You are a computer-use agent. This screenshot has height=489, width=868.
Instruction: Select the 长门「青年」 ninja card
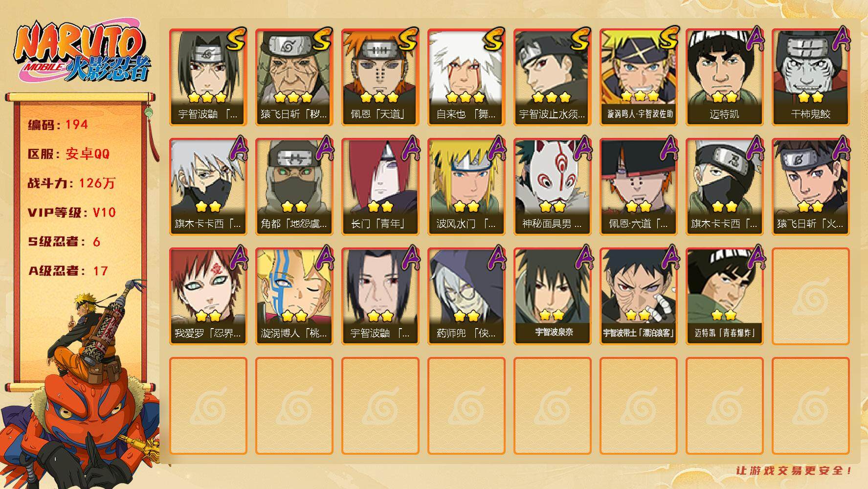[x=380, y=186]
